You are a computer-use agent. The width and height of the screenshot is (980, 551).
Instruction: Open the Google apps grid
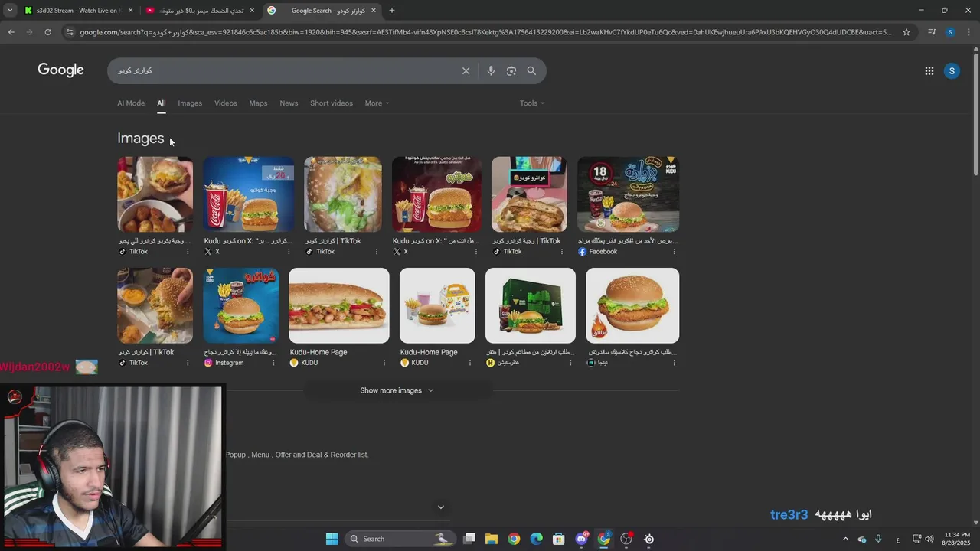929,70
